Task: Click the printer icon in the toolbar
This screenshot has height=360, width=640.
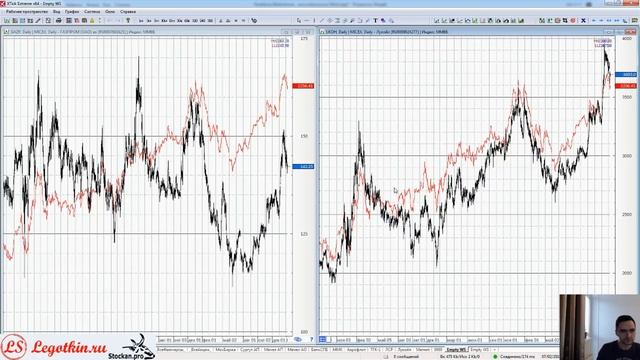Action: tap(58, 20)
